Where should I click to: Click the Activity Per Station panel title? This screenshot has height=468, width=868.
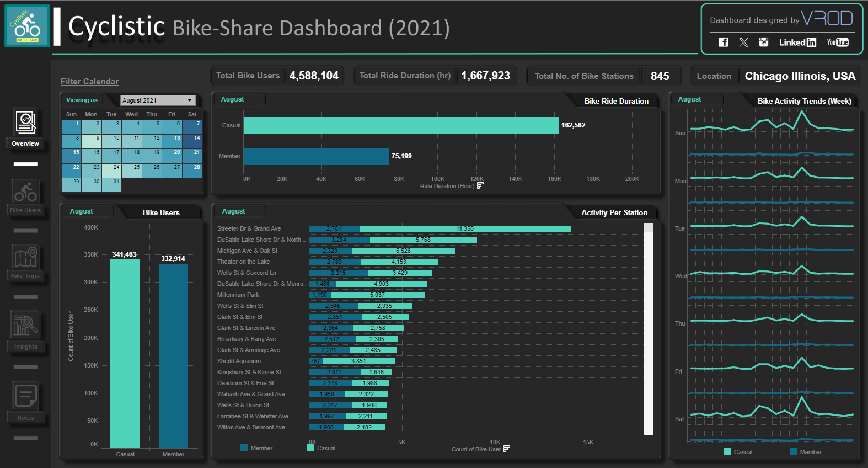tap(614, 212)
